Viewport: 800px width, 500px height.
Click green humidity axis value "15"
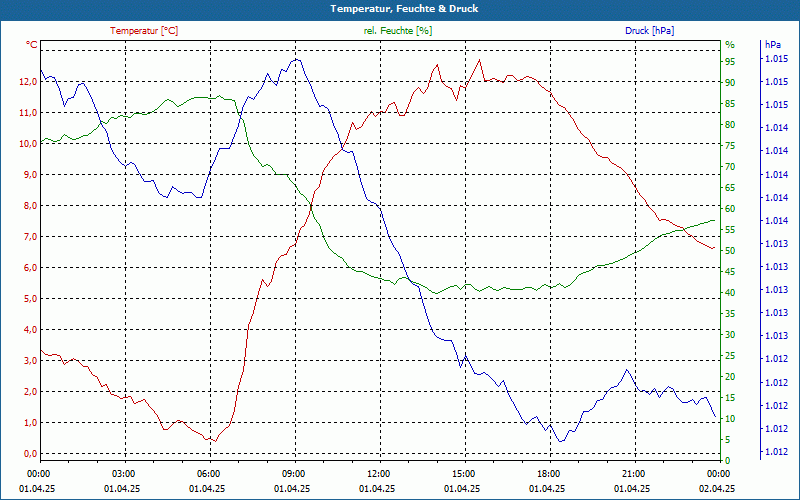(730, 398)
